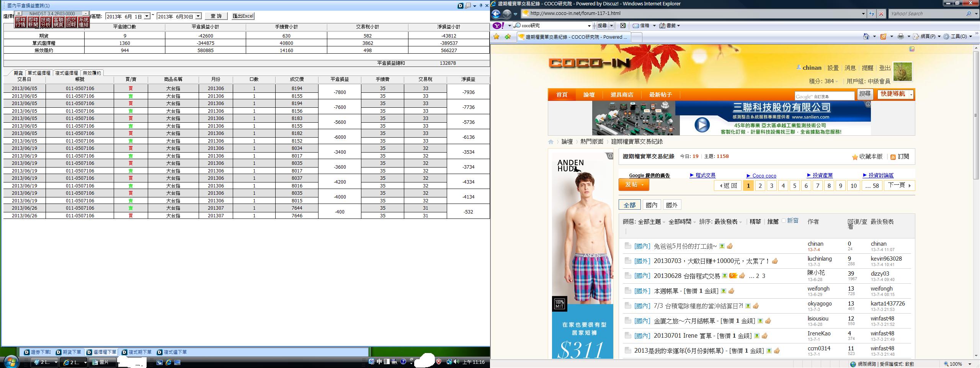Screen dimensions: 980x368
Task: Click the forum 搜尋 button
Action: point(865,94)
